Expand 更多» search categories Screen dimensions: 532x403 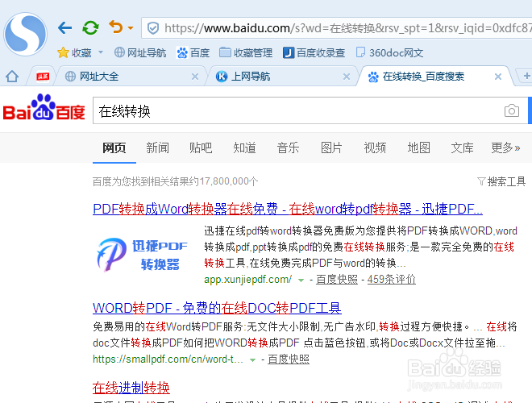(505, 147)
